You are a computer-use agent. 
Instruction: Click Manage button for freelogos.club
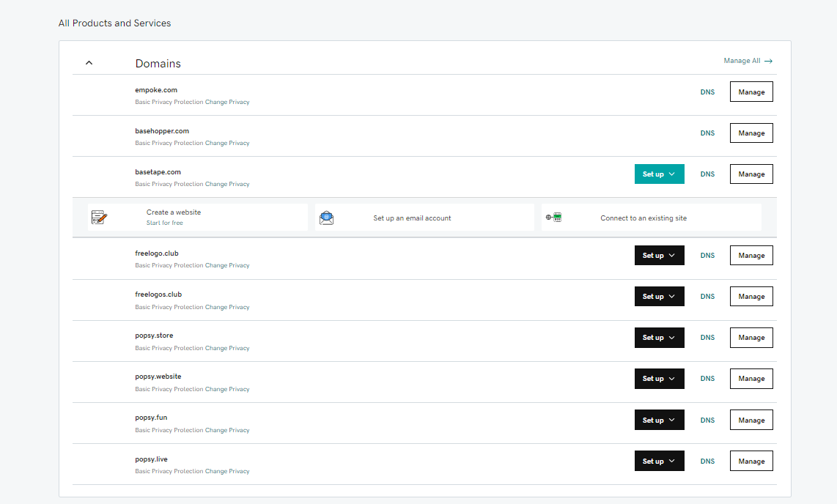(751, 297)
